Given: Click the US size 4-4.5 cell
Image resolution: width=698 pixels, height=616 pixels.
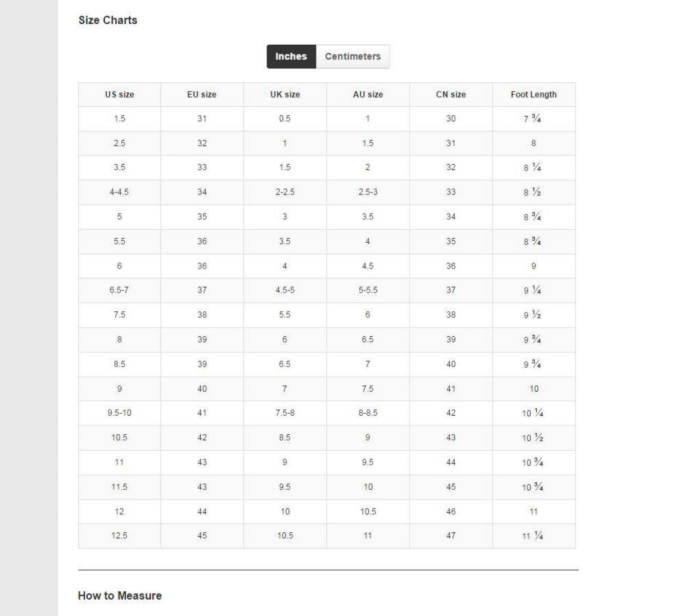Looking at the screenshot, I should 120,192.
